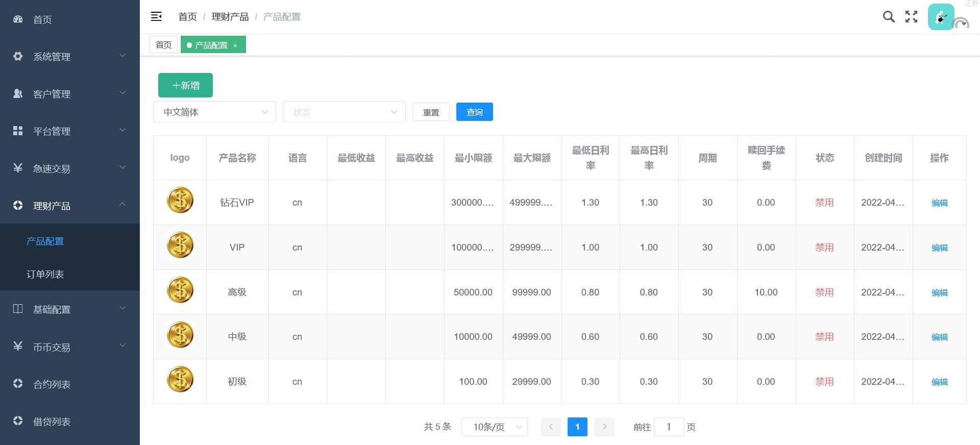
Task: Click the grid icon beside 平台管理
Action: pos(18,131)
